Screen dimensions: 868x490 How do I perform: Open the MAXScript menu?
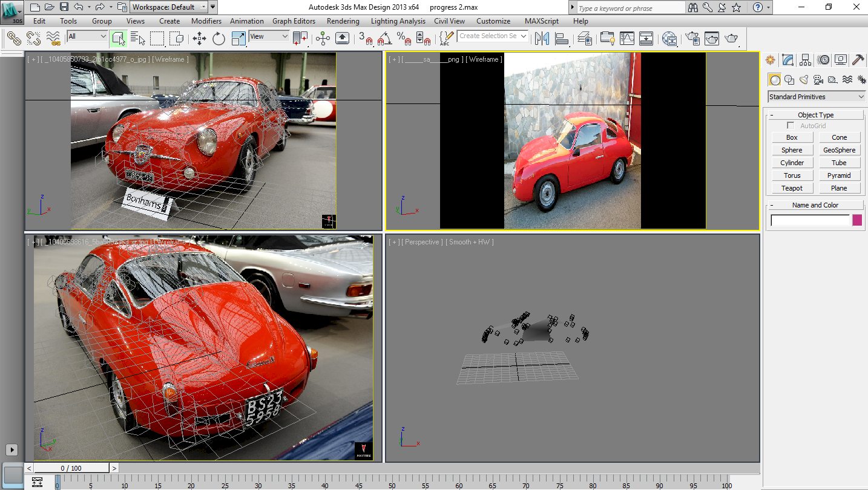click(x=541, y=21)
